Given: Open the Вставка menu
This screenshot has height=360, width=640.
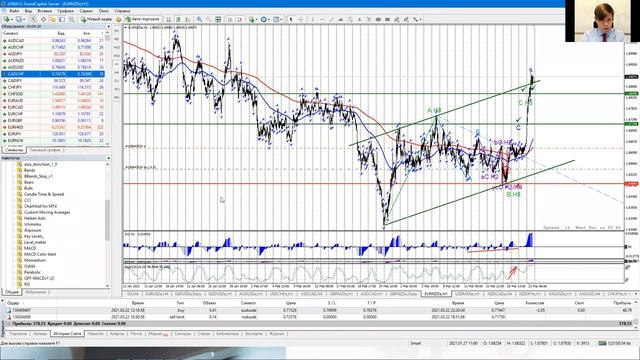Looking at the screenshot, I should click(x=44, y=11).
